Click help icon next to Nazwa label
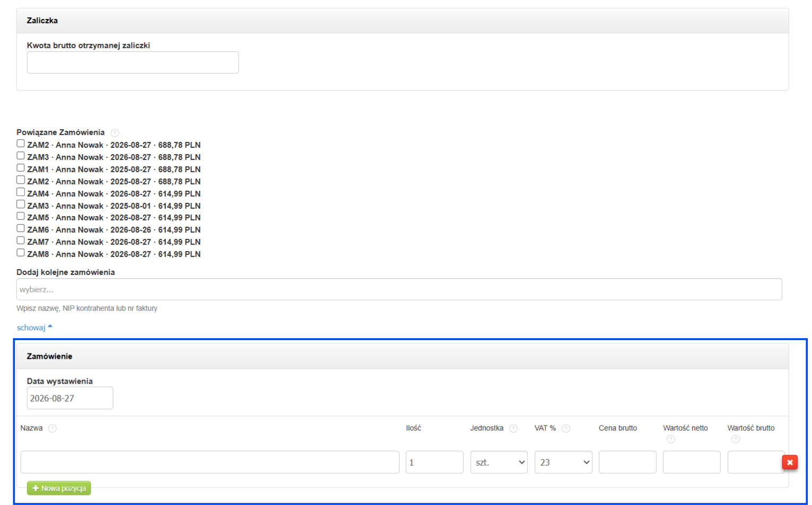812x505 pixels. tap(52, 428)
